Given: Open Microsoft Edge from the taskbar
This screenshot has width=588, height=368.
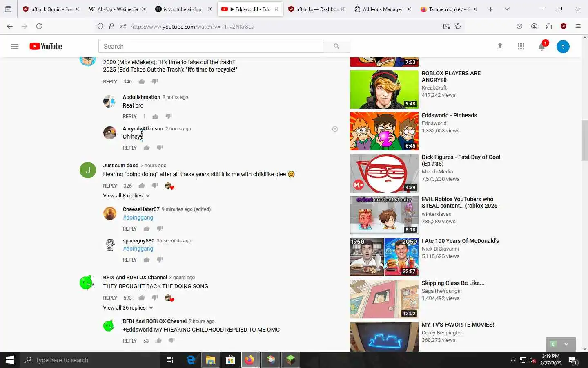Looking at the screenshot, I should tap(191, 360).
